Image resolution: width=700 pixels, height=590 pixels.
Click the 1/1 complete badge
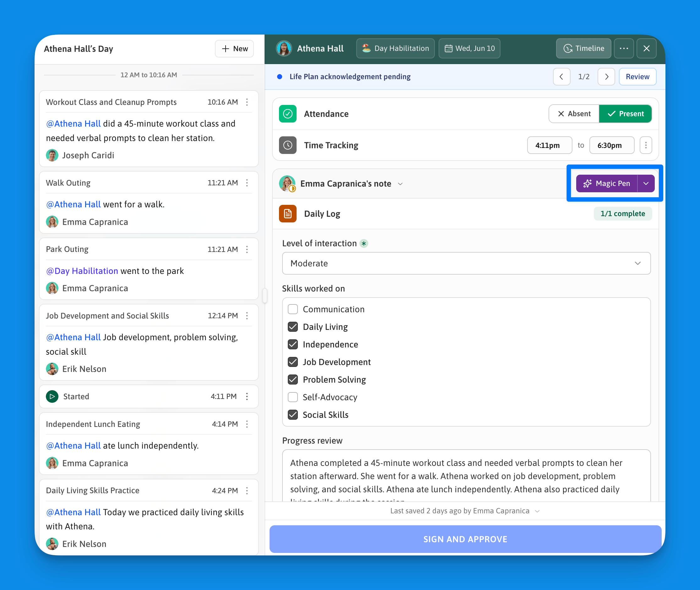pos(623,213)
